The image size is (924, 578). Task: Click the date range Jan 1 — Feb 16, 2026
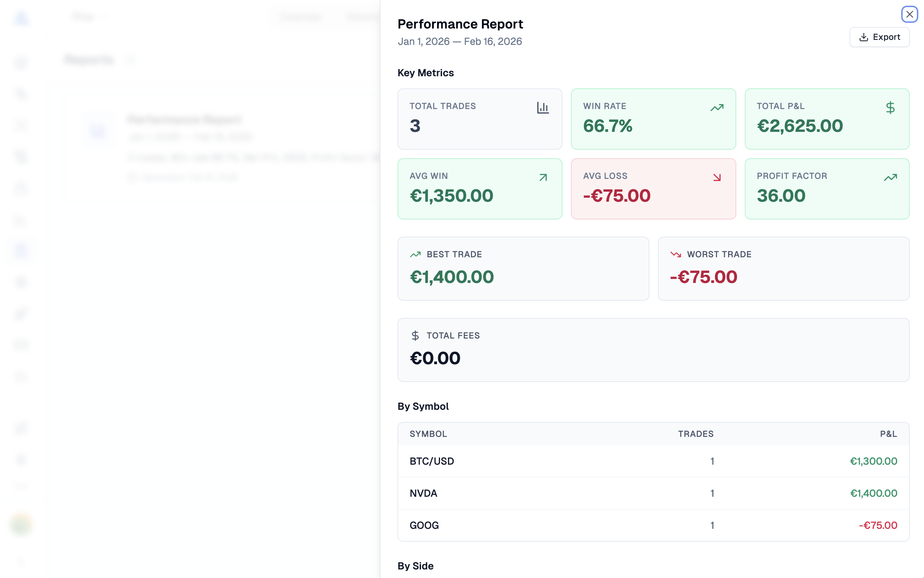coord(460,41)
